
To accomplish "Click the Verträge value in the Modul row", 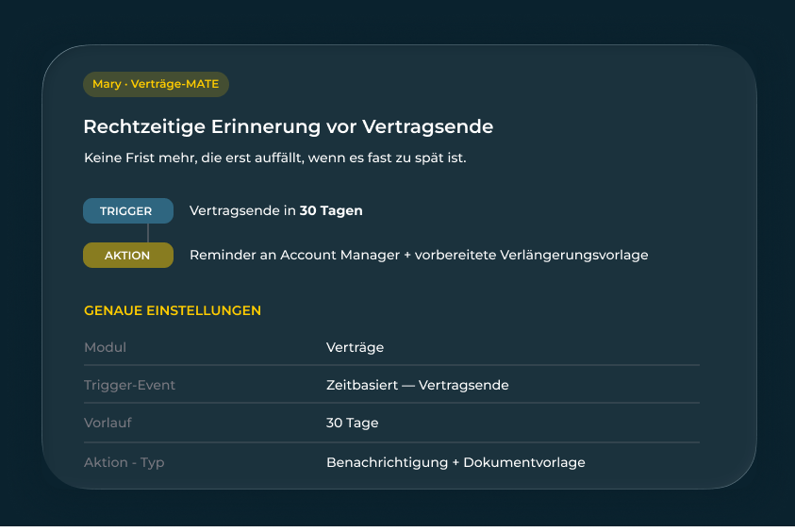I will pos(355,347).
